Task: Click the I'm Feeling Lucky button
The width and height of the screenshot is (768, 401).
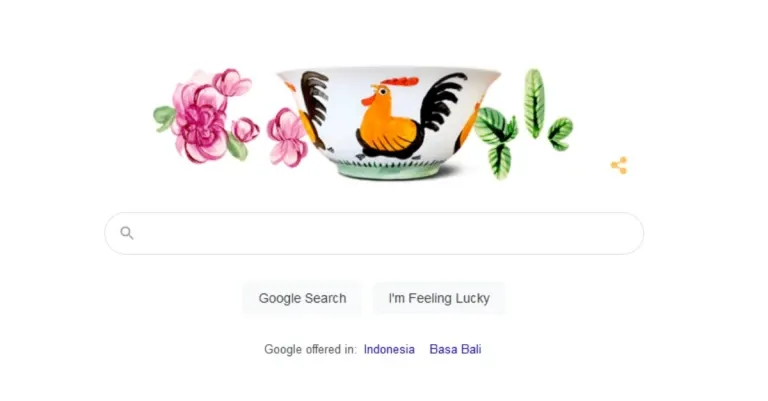Action: pos(439,298)
